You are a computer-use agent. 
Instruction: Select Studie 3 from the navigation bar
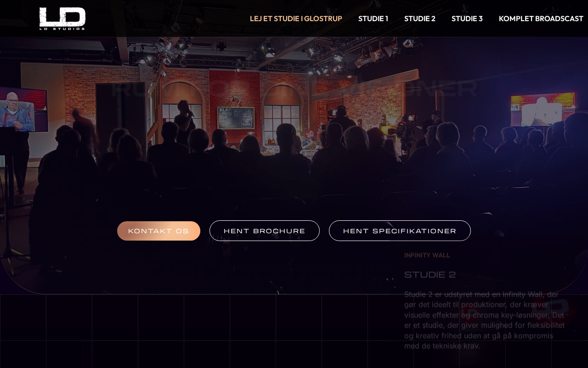467,18
